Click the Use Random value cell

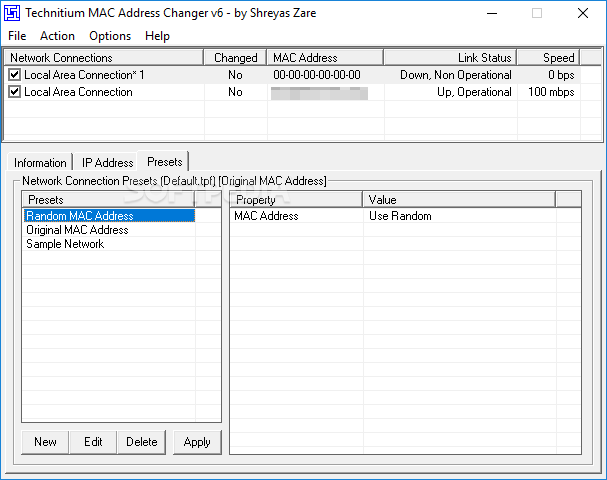coord(400,216)
